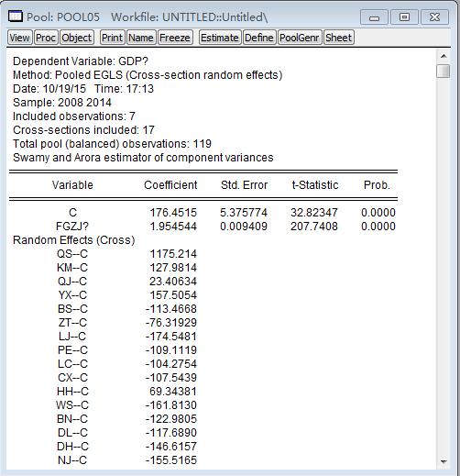The image size is (460, 476).
Task: Open the View menu button
Action: [19, 38]
